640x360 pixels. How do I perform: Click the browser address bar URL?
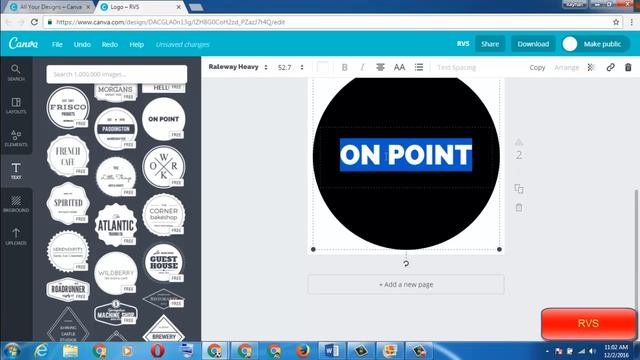170,22
